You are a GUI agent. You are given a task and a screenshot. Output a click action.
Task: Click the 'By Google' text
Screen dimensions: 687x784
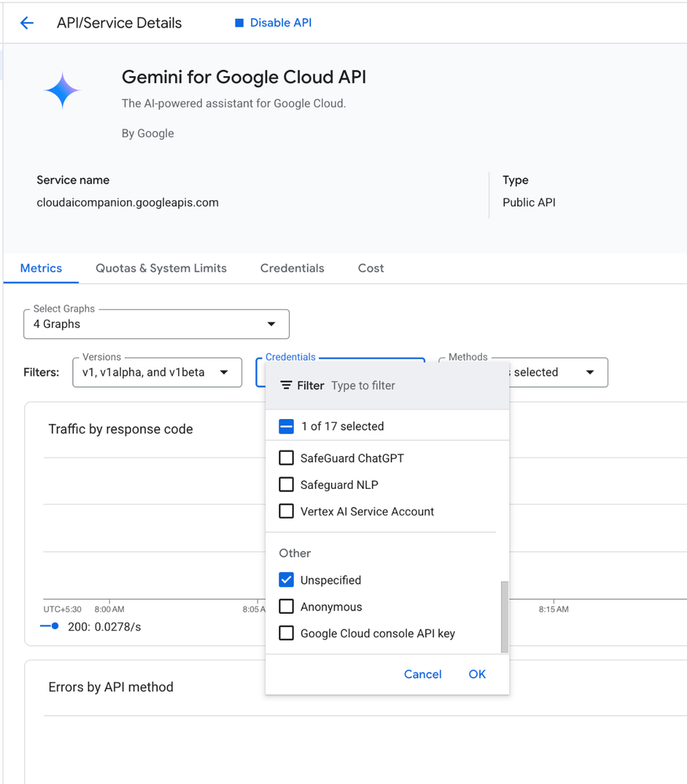148,133
